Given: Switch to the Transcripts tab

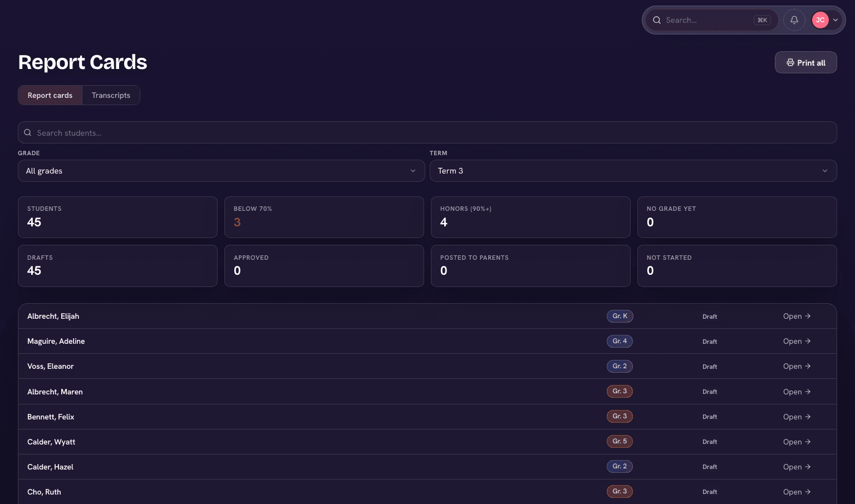Looking at the screenshot, I should (x=111, y=95).
